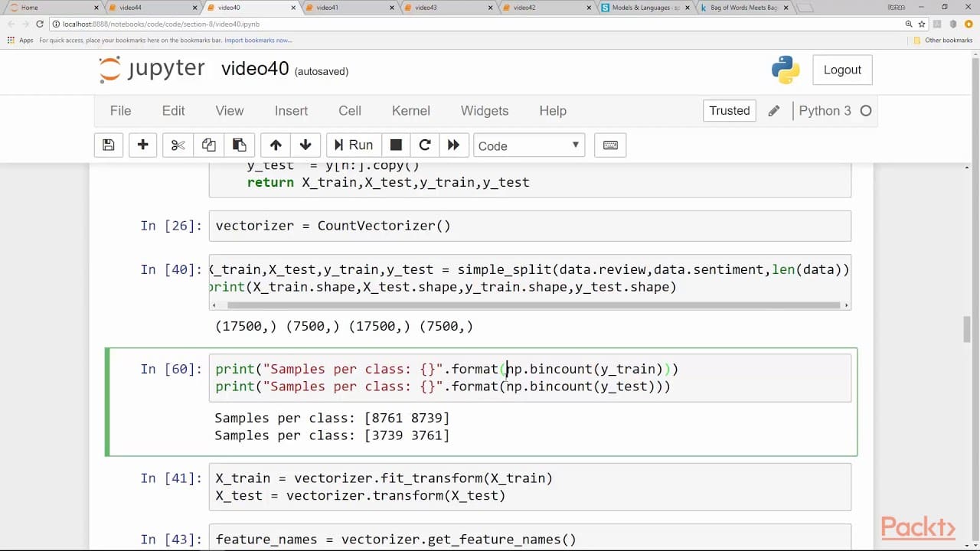Copy selected cells icon
The width and height of the screenshot is (980, 551).
coord(208,145)
